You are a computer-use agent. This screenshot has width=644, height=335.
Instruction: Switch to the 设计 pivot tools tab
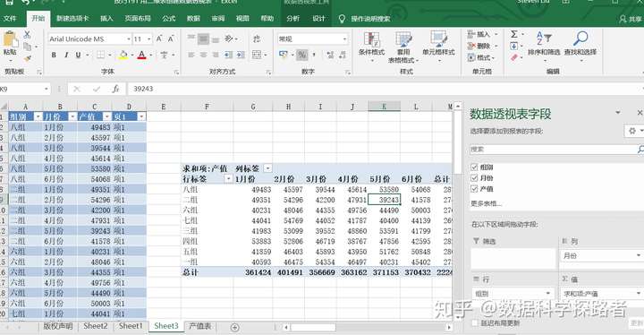pos(318,19)
